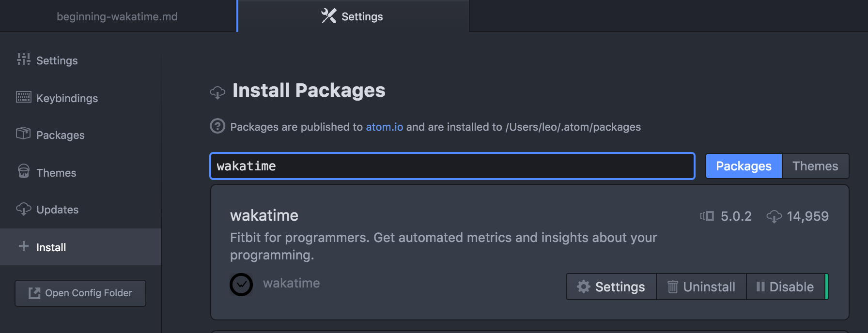The height and width of the screenshot is (333, 868).
Task: Select the Settings tab
Action: tap(353, 16)
